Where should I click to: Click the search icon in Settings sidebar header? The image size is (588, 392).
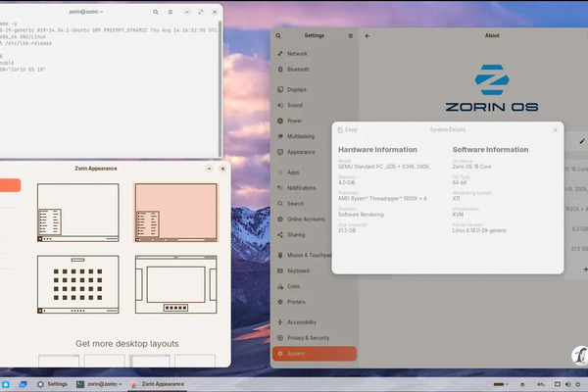point(278,36)
